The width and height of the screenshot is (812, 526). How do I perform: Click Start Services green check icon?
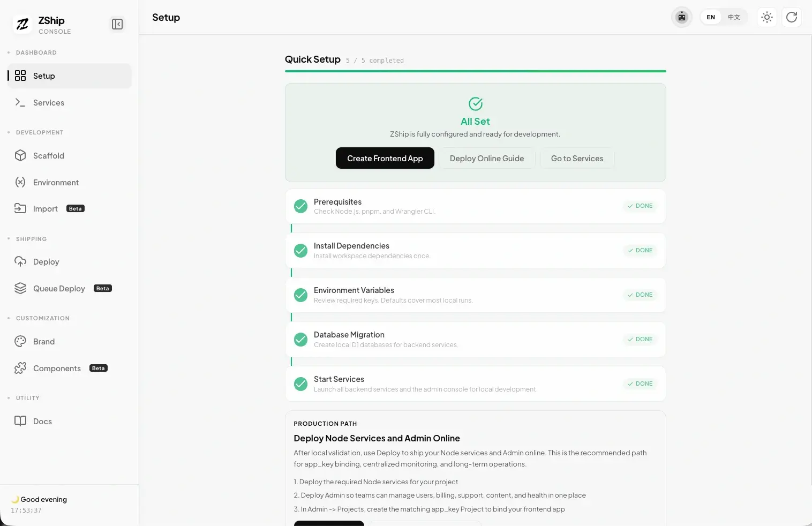(301, 384)
